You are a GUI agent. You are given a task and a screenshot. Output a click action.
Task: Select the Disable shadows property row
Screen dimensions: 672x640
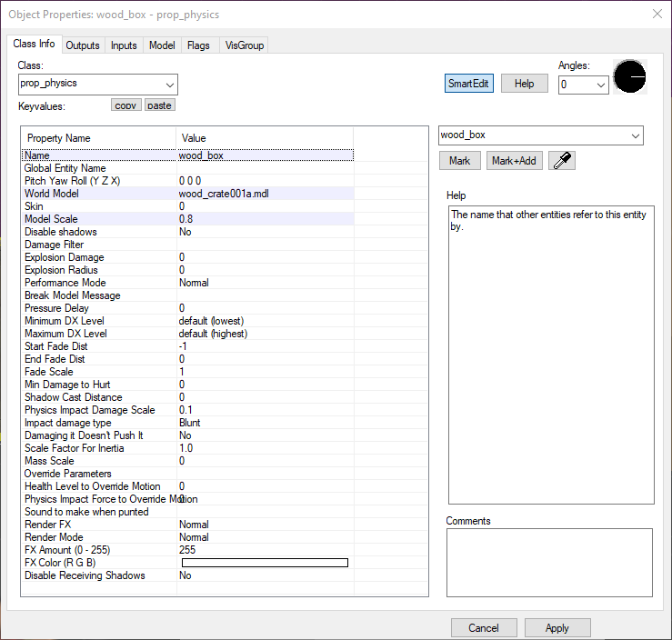[x=187, y=232]
